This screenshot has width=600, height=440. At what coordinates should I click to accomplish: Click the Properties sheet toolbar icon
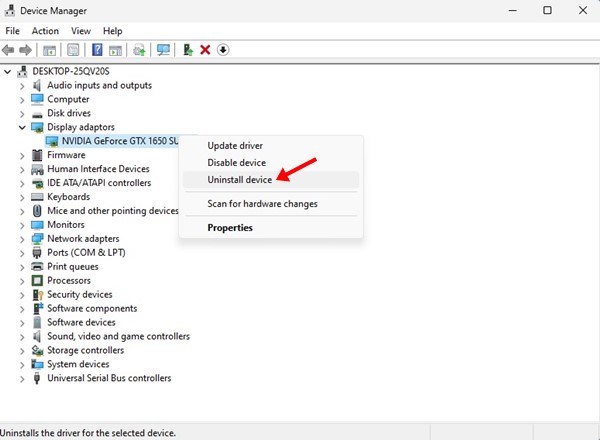(73, 50)
